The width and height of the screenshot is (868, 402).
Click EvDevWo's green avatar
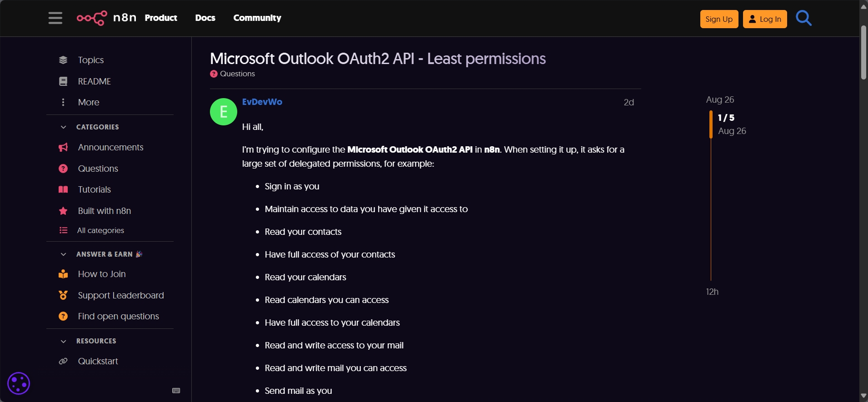[224, 112]
